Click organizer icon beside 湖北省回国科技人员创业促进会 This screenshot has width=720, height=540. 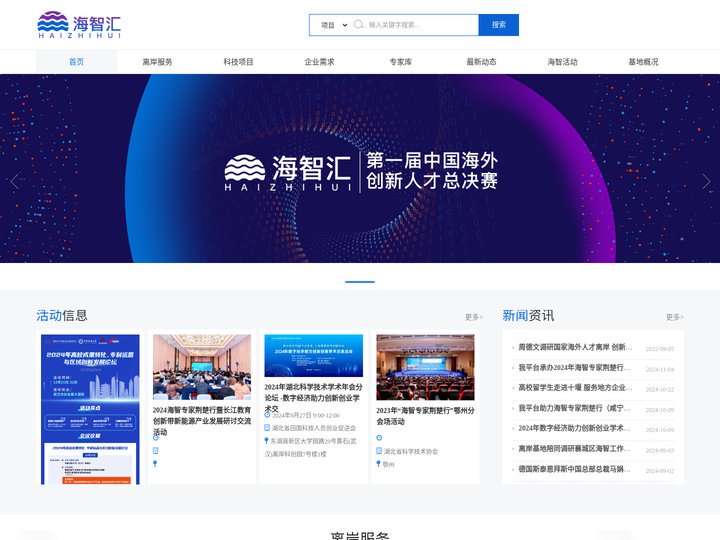pyautogui.click(x=267, y=428)
